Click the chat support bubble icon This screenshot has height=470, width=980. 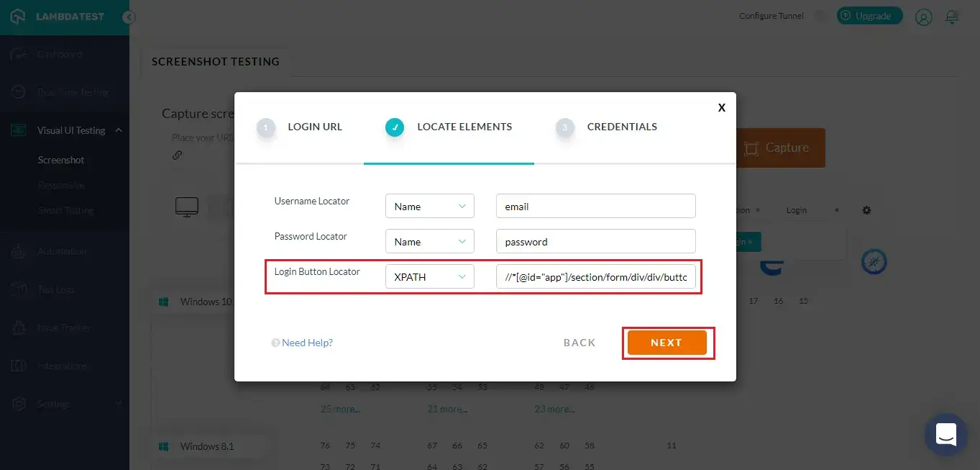pos(945,434)
